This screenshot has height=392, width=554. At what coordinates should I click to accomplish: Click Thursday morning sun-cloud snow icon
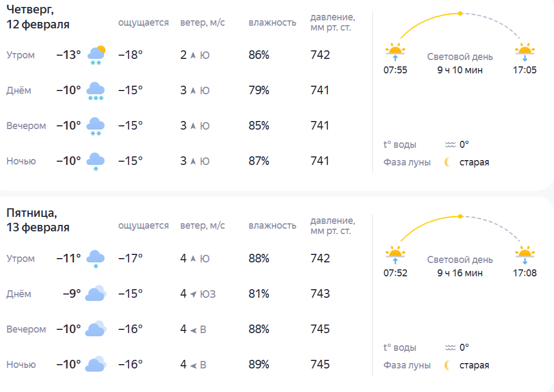[x=96, y=55]
